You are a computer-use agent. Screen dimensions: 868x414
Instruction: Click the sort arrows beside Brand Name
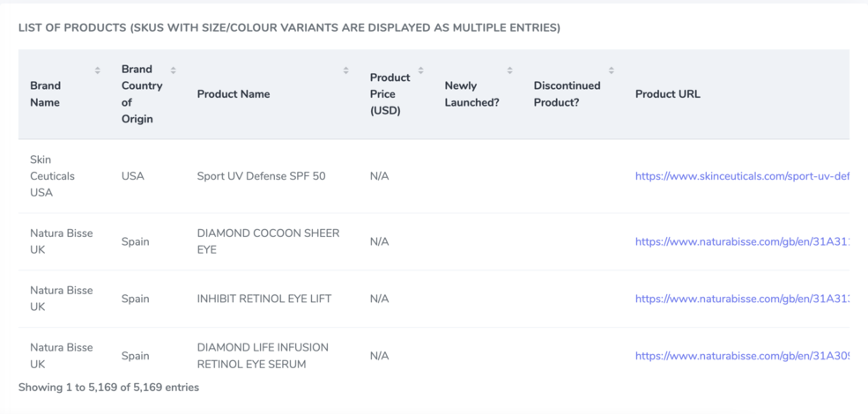coord(97,70)
